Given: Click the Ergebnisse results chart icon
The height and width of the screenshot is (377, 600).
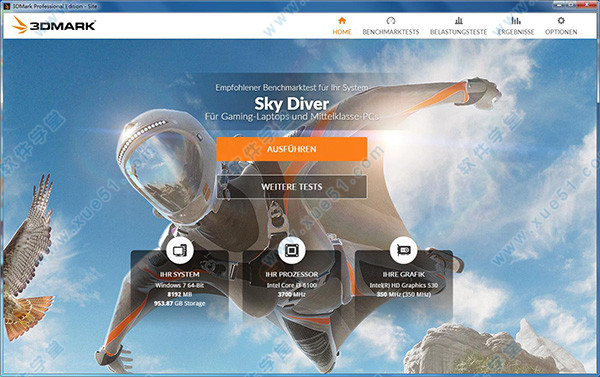Looking at the screenshot, I should pyautogui.click(x=516, y=21).
